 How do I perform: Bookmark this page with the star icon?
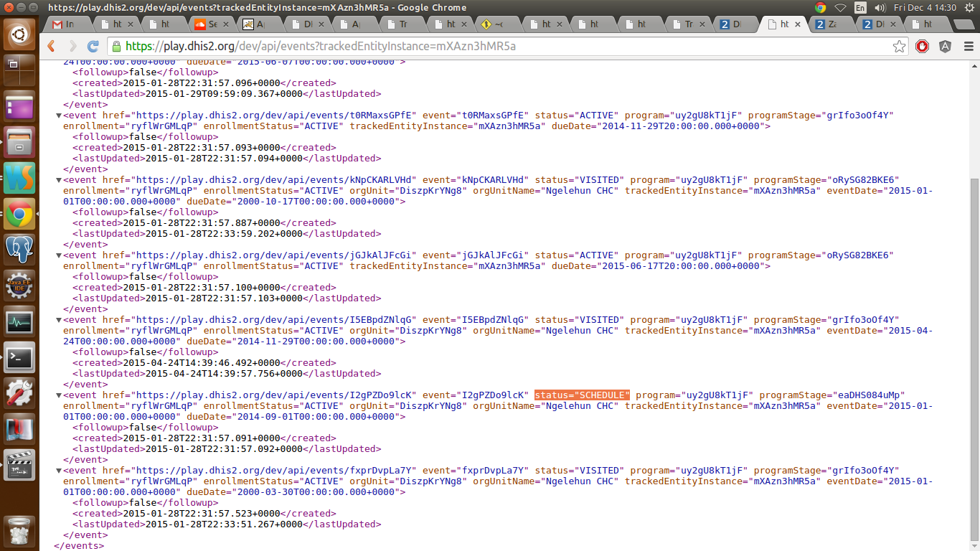click(x=899, y=47)
